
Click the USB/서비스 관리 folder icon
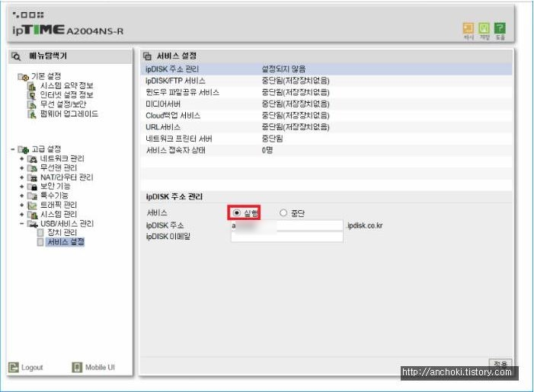pos(32,224)
